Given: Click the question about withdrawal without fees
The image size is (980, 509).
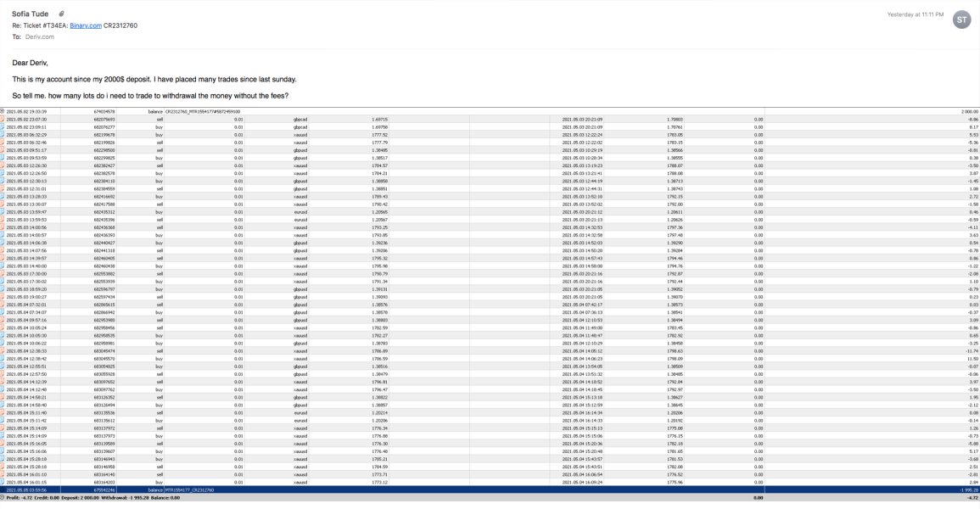Looking at the screenshot, I should (x=150, y=96).
